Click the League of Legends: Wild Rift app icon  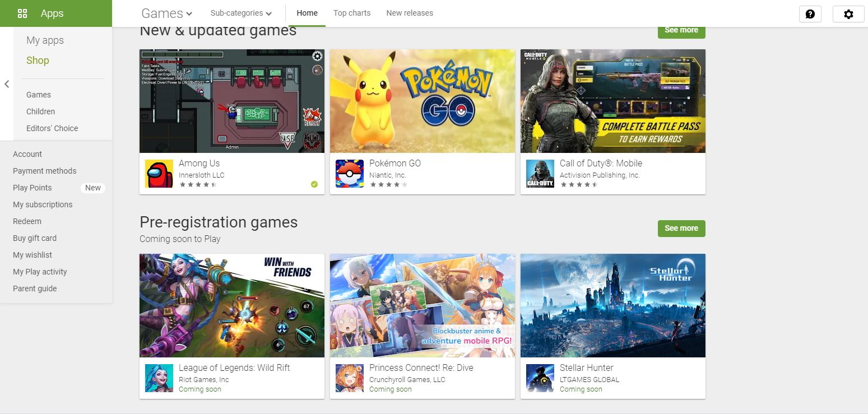click(159, 378)
